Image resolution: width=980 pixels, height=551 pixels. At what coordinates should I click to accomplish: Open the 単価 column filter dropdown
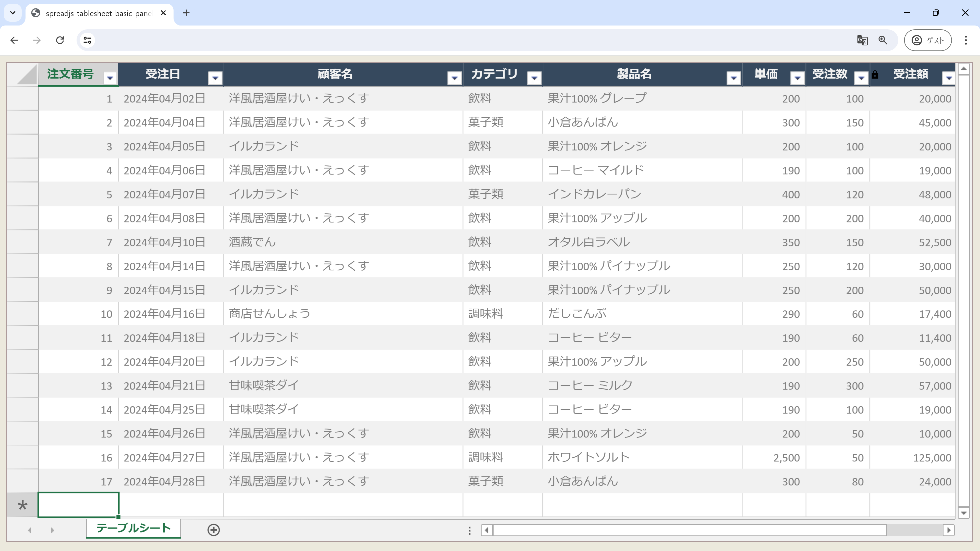click(797, 78)
